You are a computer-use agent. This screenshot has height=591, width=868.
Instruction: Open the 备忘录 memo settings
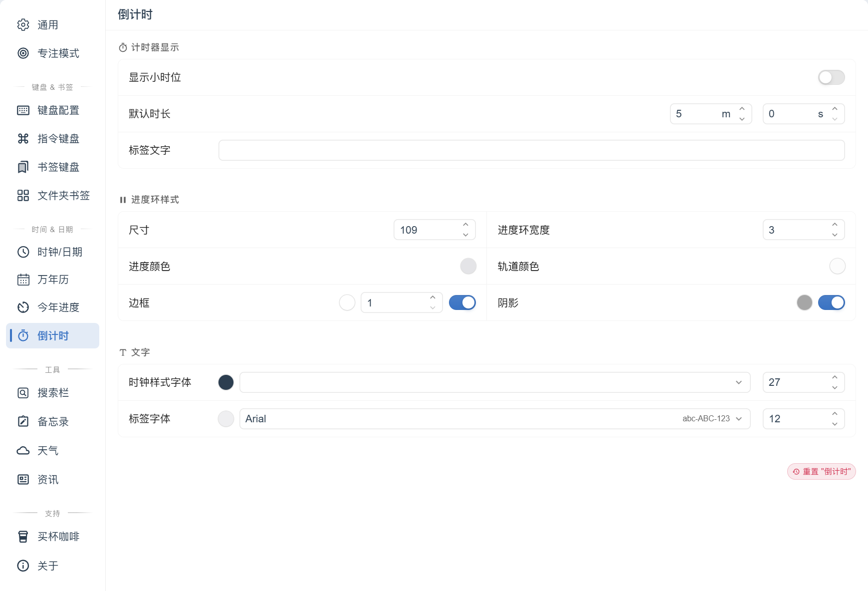(x=52, y=422)
